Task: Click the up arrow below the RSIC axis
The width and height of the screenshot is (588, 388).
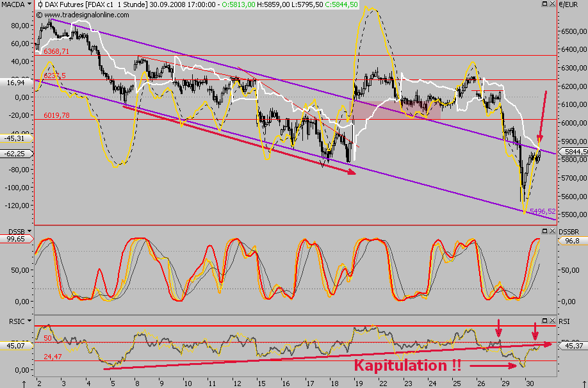Action: pyautogui.click(x=24, y=384)
